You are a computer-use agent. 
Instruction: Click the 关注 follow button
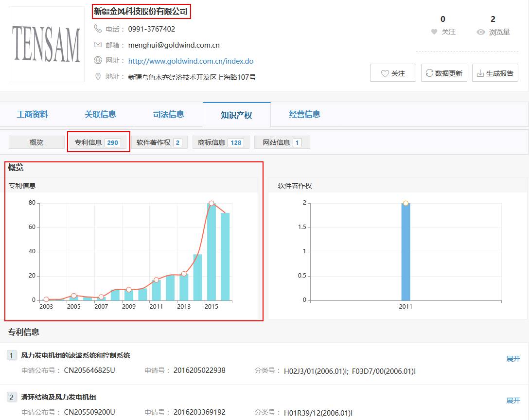pos(393,73)
